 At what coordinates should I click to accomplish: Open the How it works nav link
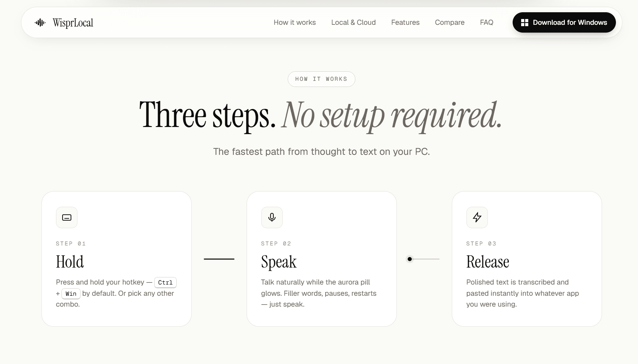295,22
